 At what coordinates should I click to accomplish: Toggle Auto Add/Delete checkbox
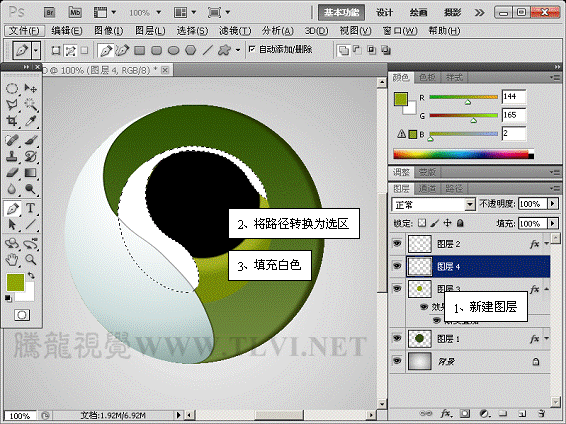pyautogui.click(x=252, y=49)
